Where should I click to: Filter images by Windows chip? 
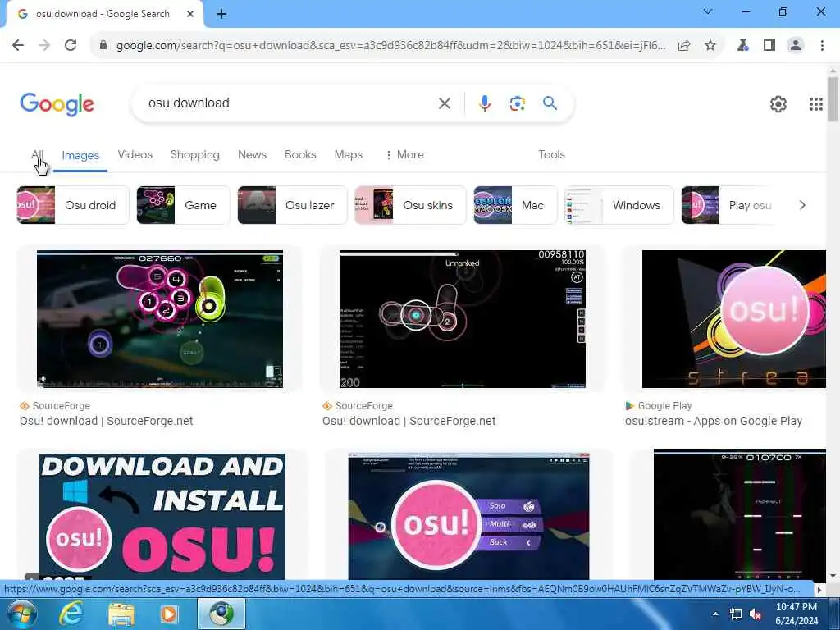[619, 205]
